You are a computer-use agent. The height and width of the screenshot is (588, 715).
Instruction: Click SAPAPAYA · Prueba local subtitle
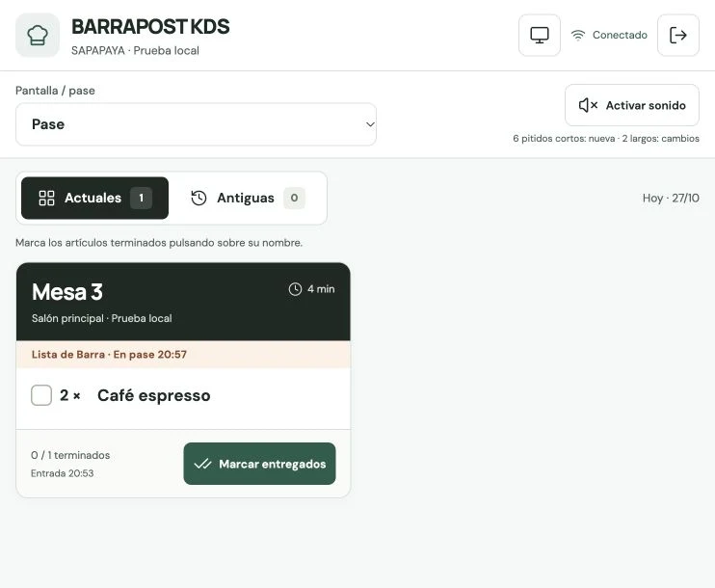(x=135, y=51)
